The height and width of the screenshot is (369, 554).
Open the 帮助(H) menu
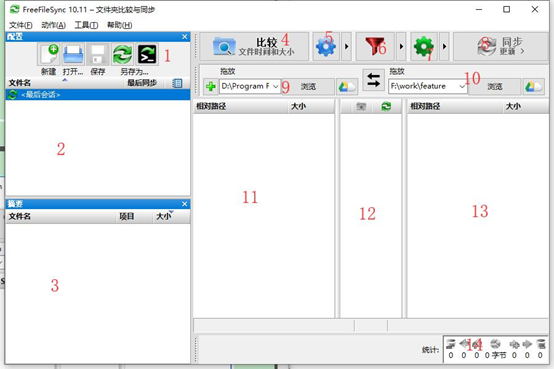pyautogui.click(x=119, y=25)
